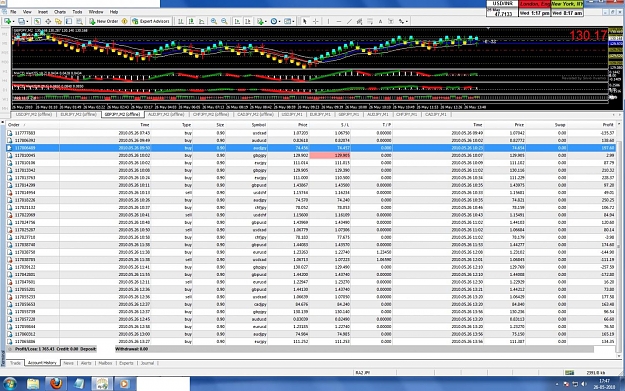Image resolution: width=625 pixels, height=391 pixels.
Task: Click the USD/INR rate widget
Action: tap(502, 9)
